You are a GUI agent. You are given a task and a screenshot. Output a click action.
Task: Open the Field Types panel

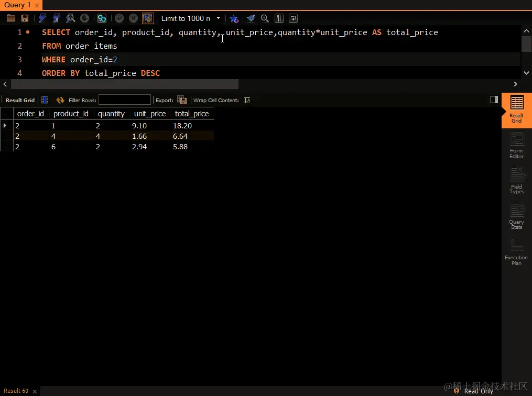click(x=516, y=181)
